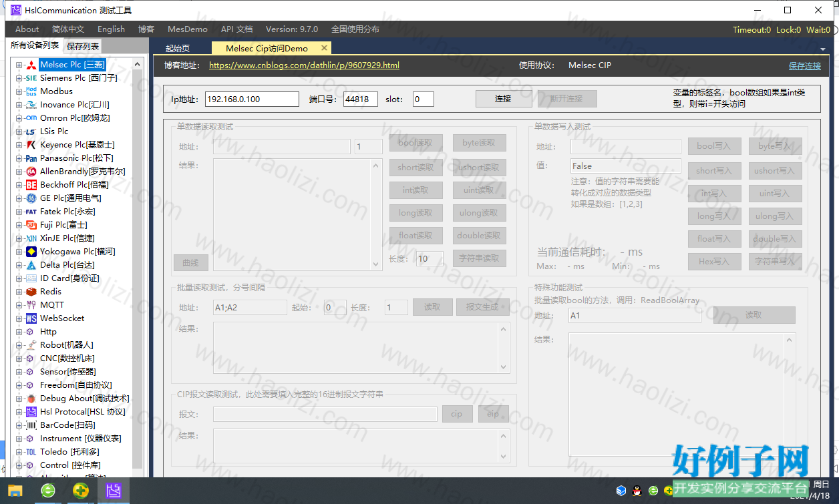Expand the Melsec Plc tree node
The image size is (839, 504).
pos(19,65)
